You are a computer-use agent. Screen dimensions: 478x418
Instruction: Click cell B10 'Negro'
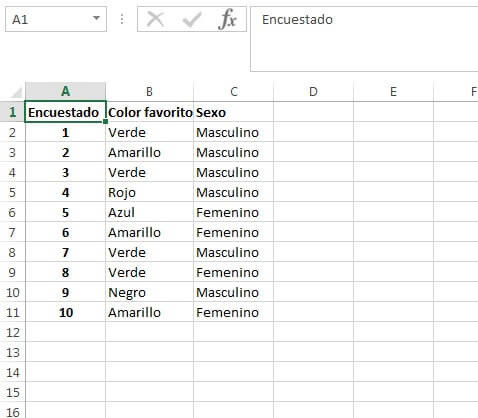(x=149, y=292)
